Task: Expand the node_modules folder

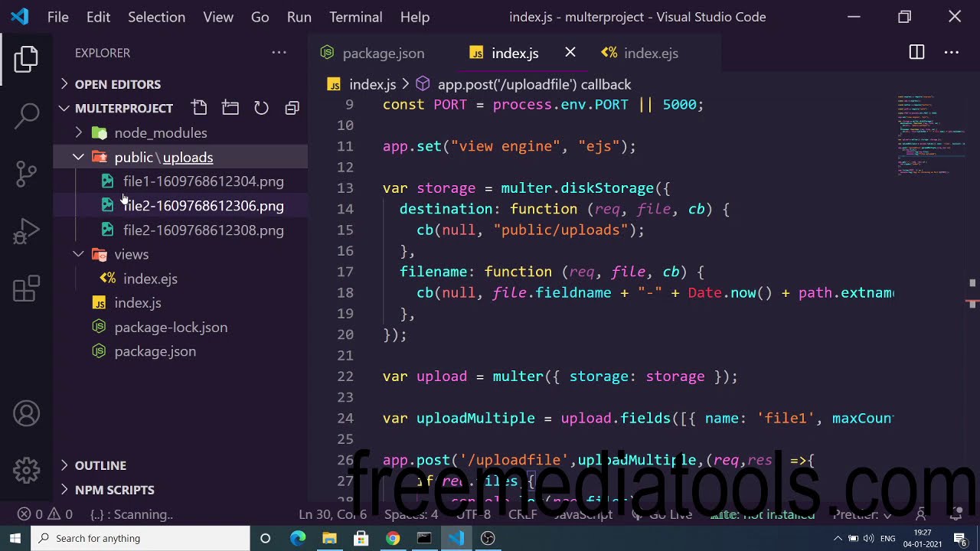Action: click(160, 133)
